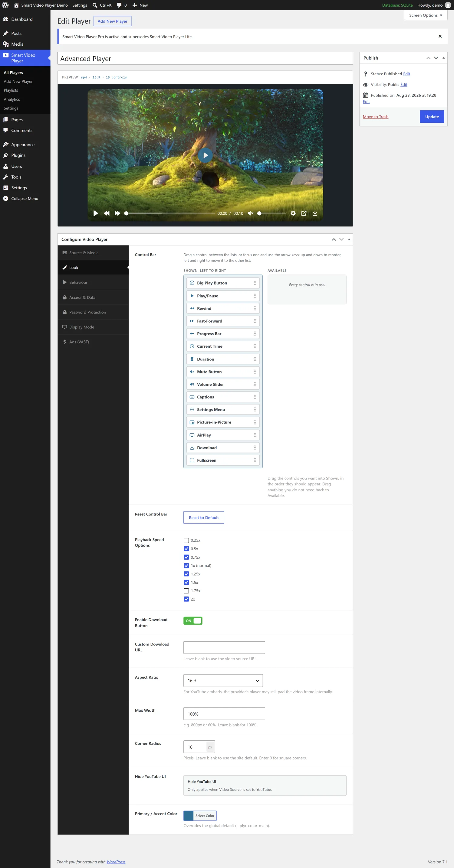The height and width of the screenshot is (868, 454).
Task: Check the 1.75x playback speed option
Action: click(186, 591)
